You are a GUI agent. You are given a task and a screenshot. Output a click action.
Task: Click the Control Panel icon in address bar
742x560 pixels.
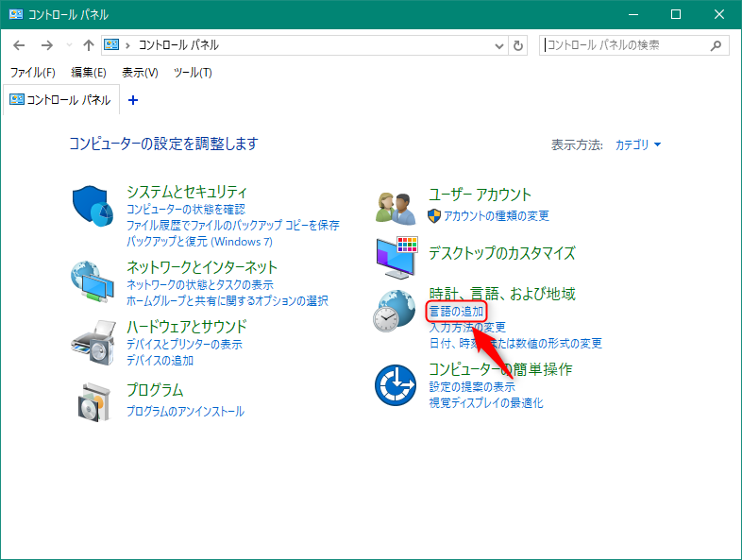pyautogui.click(x=111, y=45)
